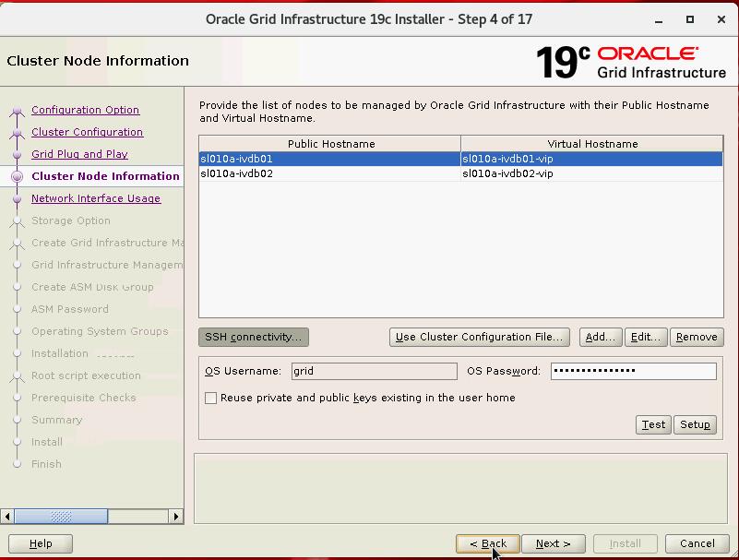
Task: Click the Public Hostname column header
Action: pos(330,144)
